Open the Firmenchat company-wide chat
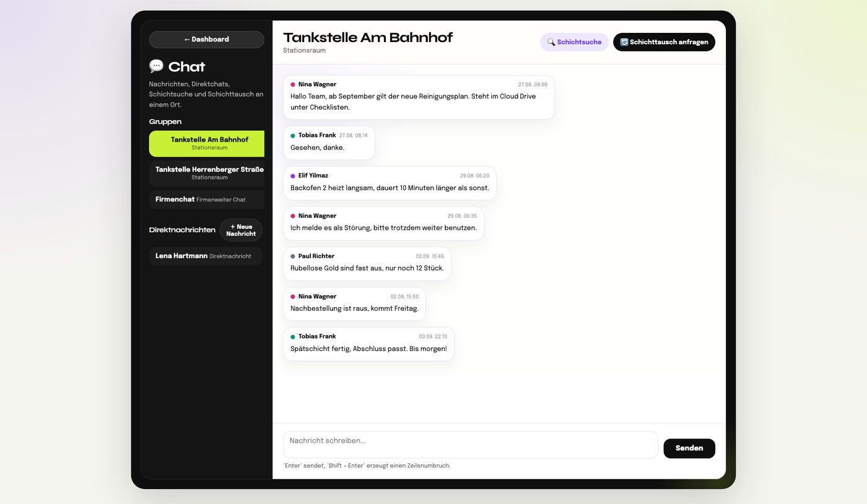 [207, 199]
